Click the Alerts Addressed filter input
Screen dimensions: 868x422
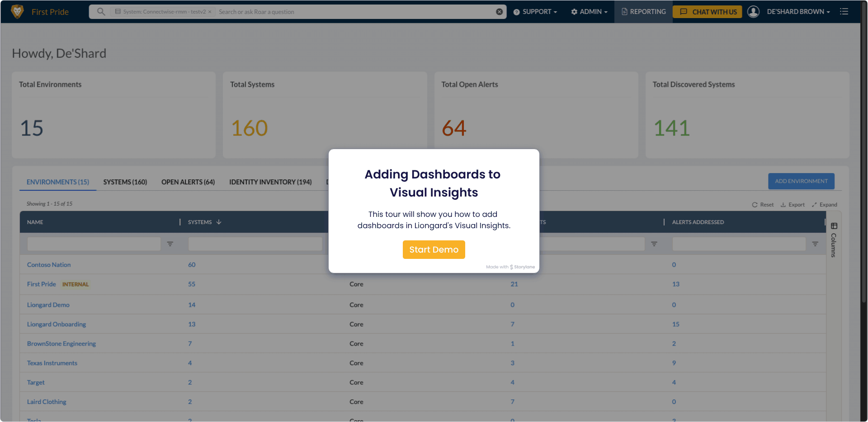739,244
